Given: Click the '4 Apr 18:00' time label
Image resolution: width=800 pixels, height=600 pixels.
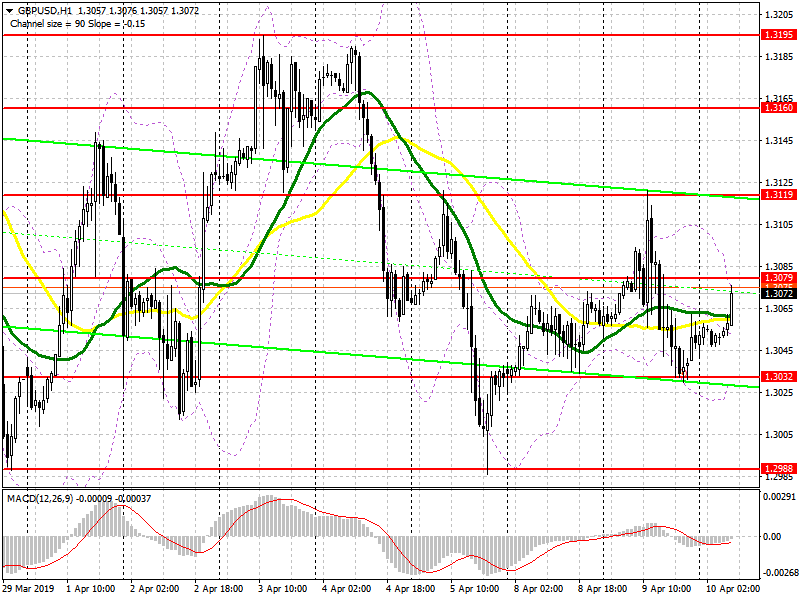Looking at the screenshot, I should [411, 589].
